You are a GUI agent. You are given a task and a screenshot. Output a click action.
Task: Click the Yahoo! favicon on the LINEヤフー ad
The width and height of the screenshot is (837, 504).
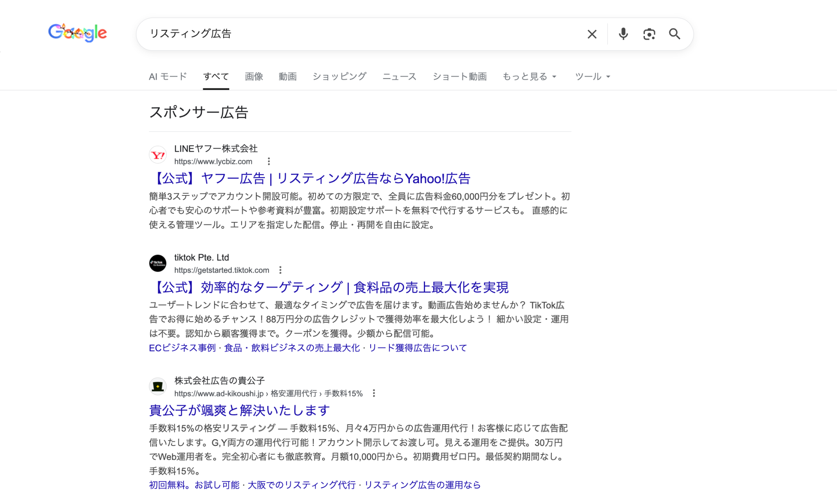158,155
